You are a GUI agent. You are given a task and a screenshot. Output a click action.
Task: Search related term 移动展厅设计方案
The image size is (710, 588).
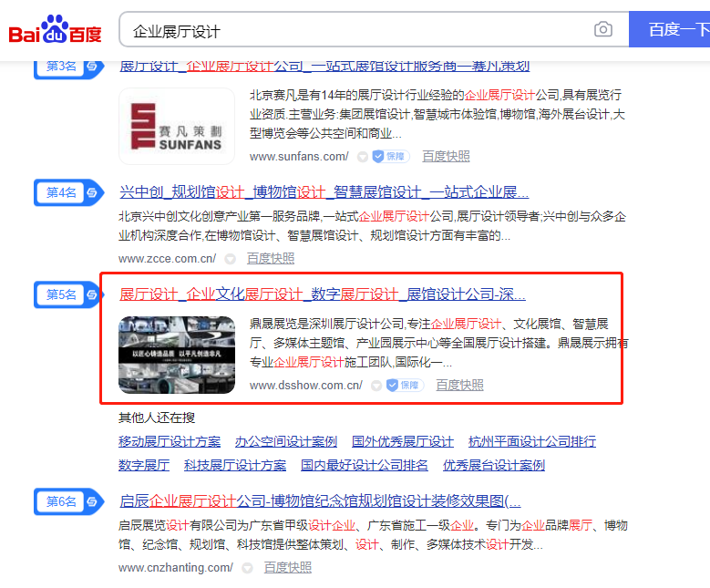click(170, 441)
